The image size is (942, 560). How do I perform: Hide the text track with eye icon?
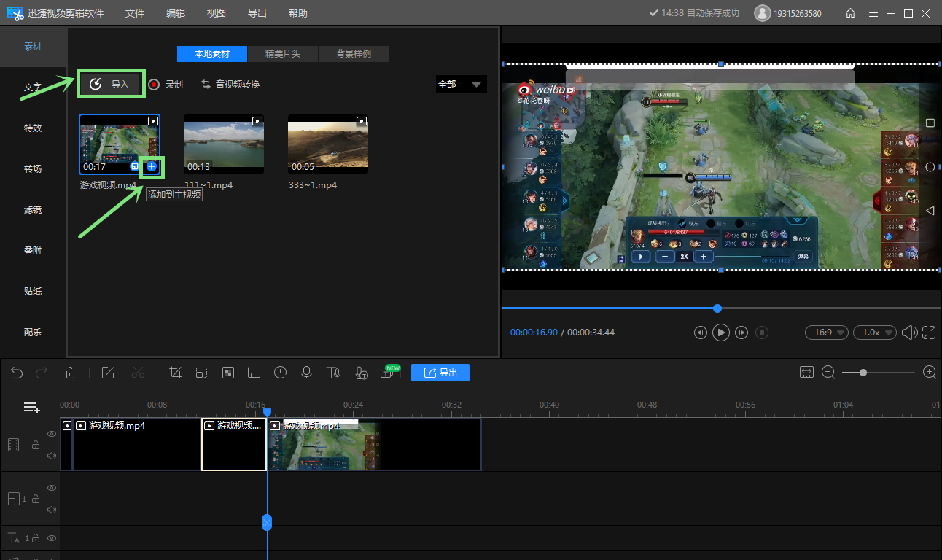point(52,538)
